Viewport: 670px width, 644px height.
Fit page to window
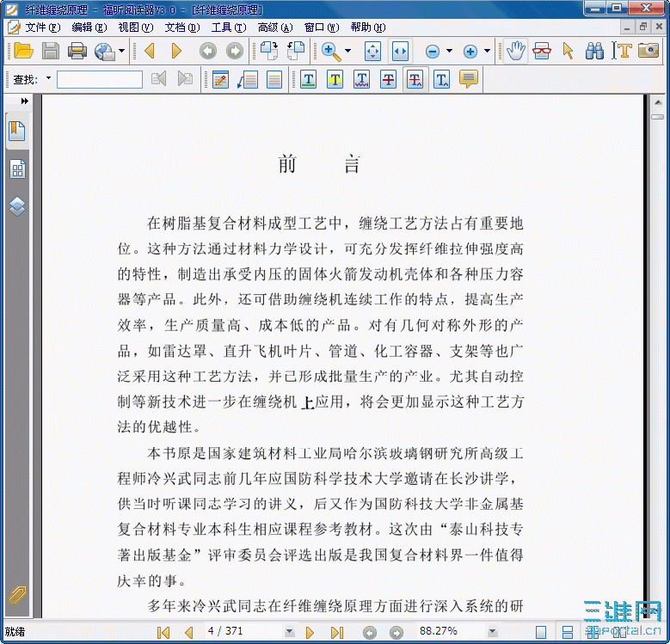click(372, 52)
